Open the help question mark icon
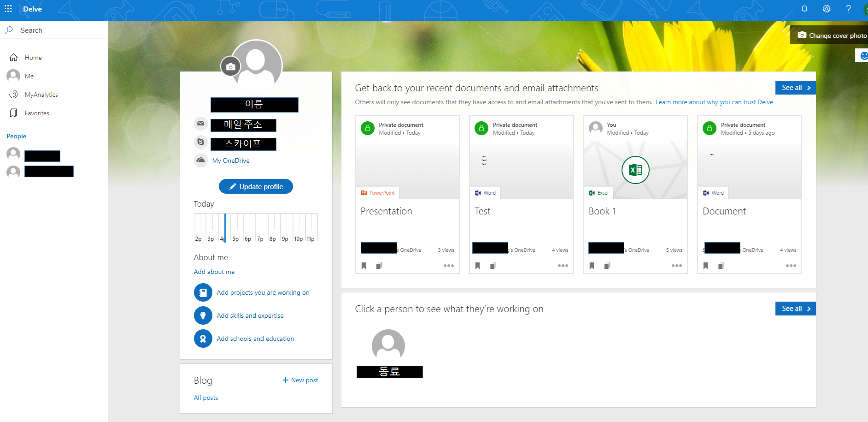This screenshot has height=422, width=868. coord(848,9)
